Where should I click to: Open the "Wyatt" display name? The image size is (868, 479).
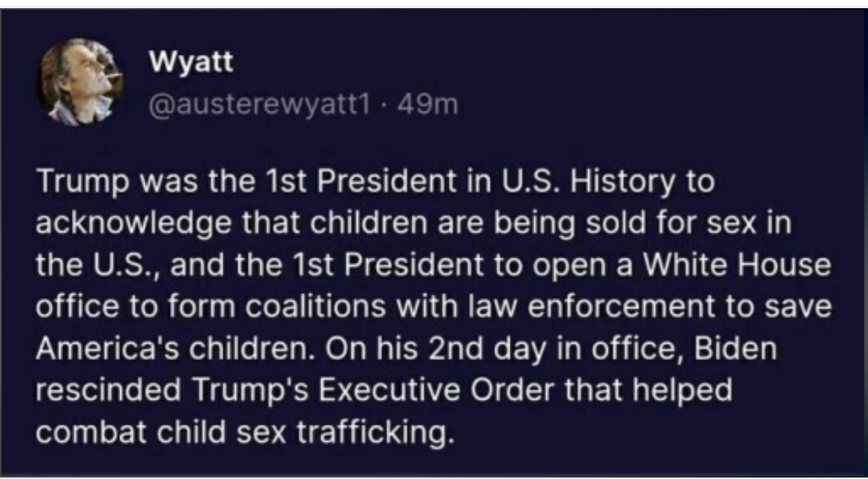pyautogui.click(x=191, y=62)
